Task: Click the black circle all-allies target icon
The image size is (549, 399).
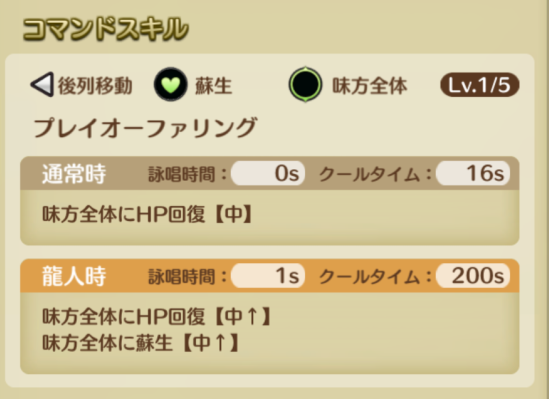Action: pos(305,84)
